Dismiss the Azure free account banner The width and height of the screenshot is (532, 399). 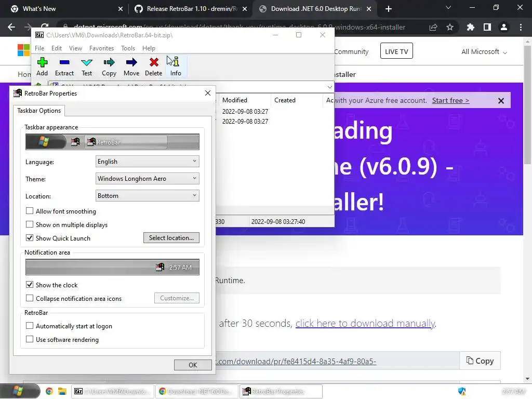pos(501,101)
